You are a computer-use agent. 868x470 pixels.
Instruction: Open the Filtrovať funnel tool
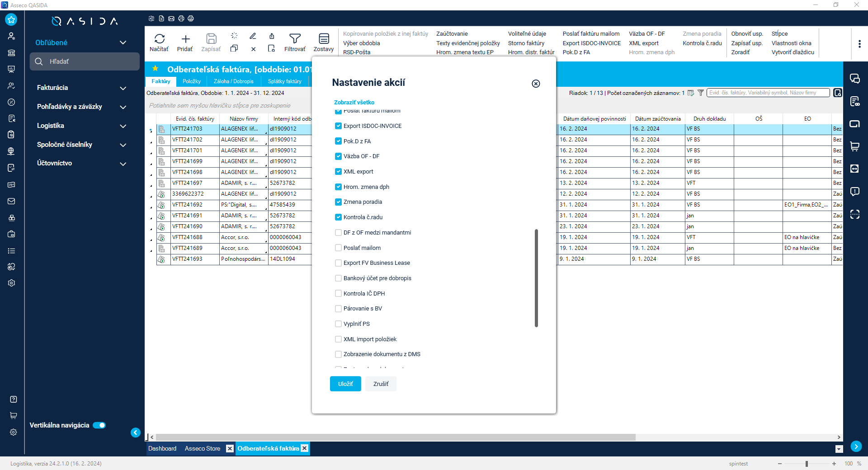coord(295,39)
